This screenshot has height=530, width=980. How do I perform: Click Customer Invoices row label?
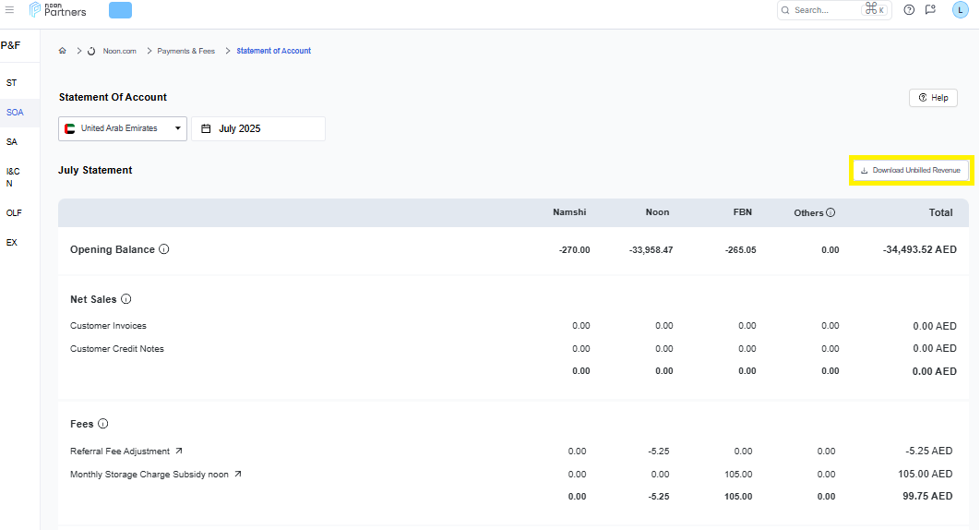108,325
